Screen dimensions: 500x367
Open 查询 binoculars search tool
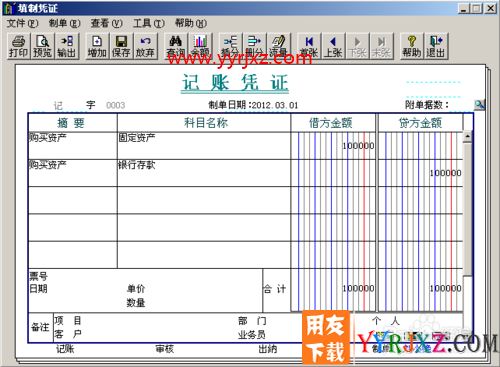176,46
